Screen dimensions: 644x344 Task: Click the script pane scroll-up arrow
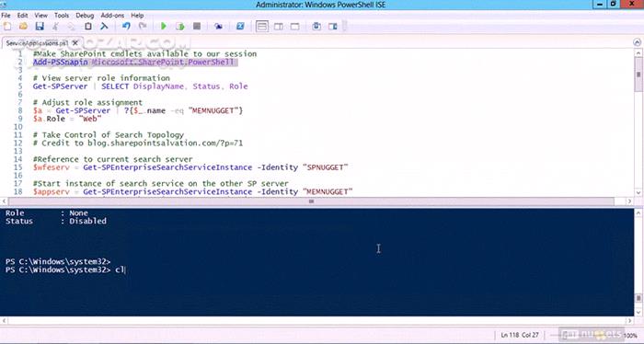[x=638, y=53]
